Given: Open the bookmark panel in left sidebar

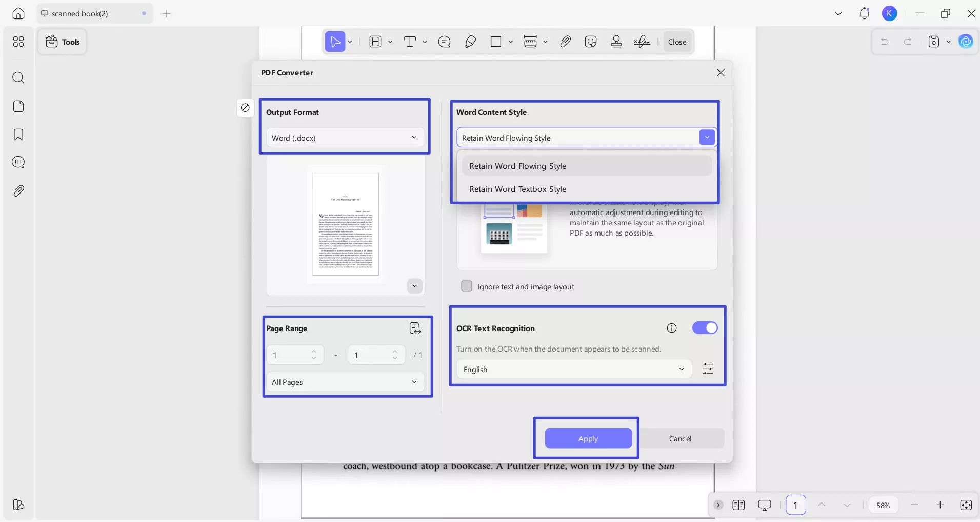Looking at the screenshot, I should 18,134.
